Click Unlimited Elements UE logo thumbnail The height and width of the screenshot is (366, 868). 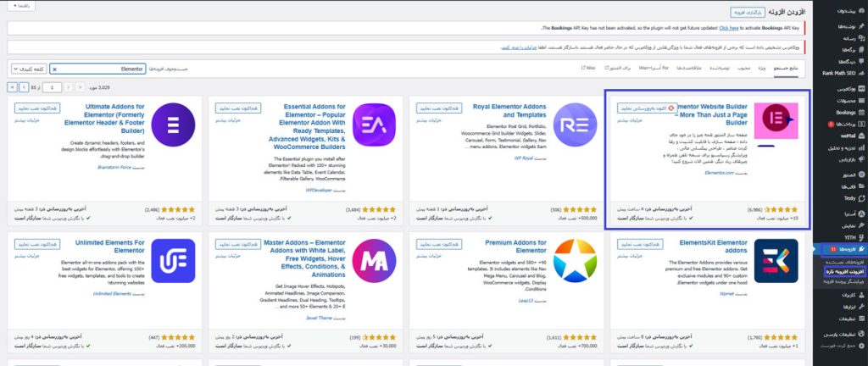click(173, 261)
